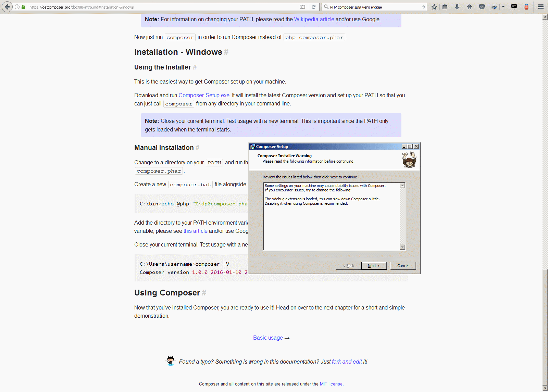Reload the current page
The width and height of the screenshot is (548, 392).
point(313,7)
